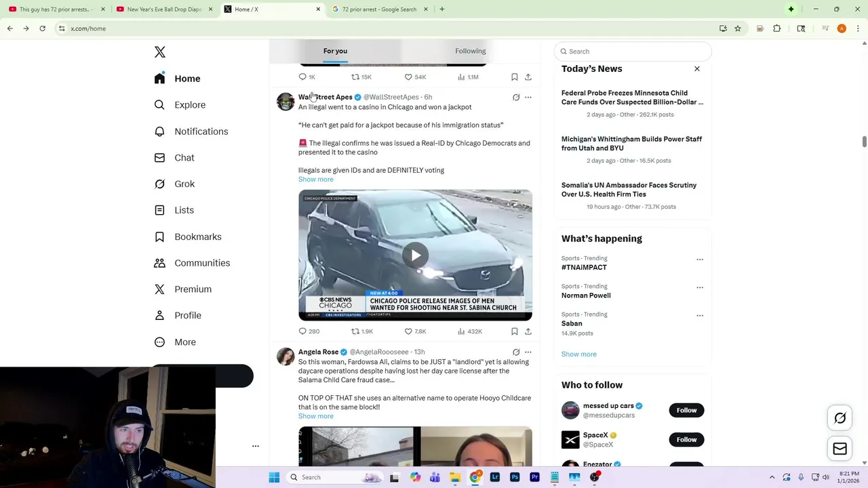This screenshot has height=488, width=868.
Task: Open the browser extensions menu
Action: (777, 28)
